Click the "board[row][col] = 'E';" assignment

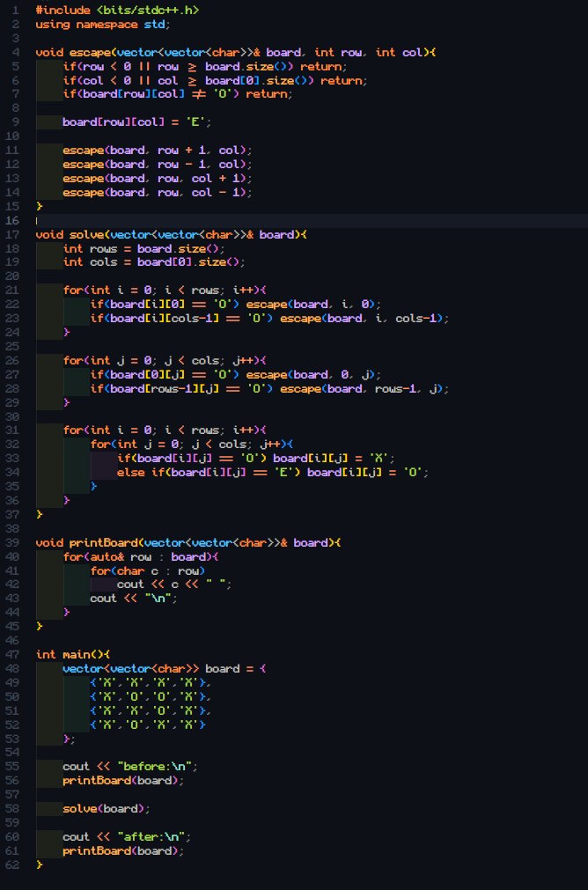pyautogui.click(x=136, y=122)
